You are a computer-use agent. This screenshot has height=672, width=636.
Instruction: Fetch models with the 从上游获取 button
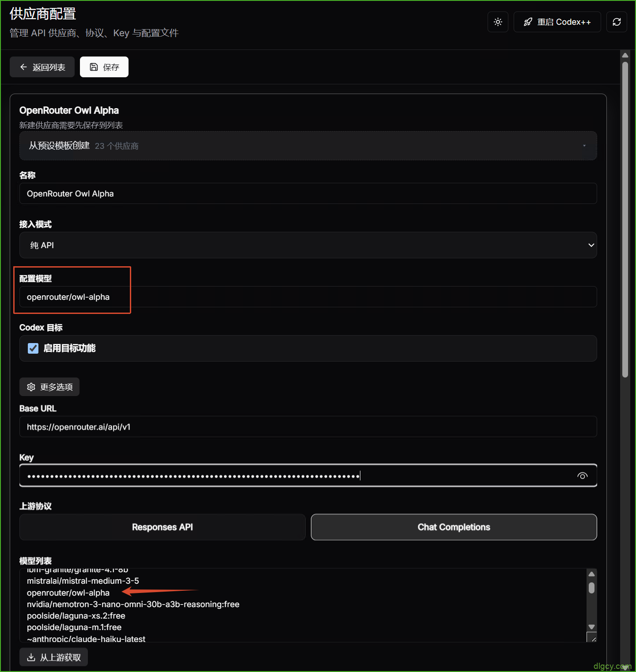(x=53, y=657)
